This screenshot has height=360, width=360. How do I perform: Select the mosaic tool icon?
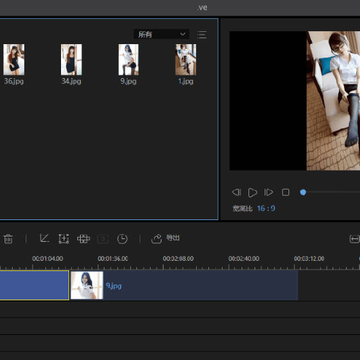pyautogui.click(x=83, y=239)
